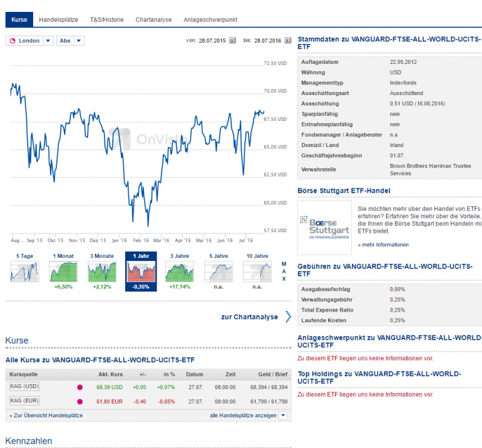Click the 68,394 / 68,394 bid-ask value
Viewport: 482px width, 448px height.
269,387
